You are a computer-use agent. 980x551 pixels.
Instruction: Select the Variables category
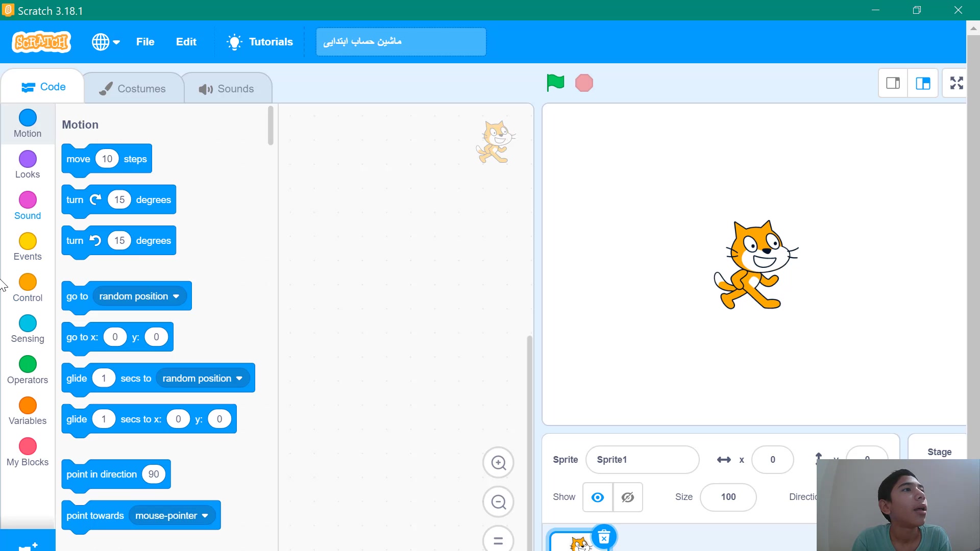(x=28, y=411)
